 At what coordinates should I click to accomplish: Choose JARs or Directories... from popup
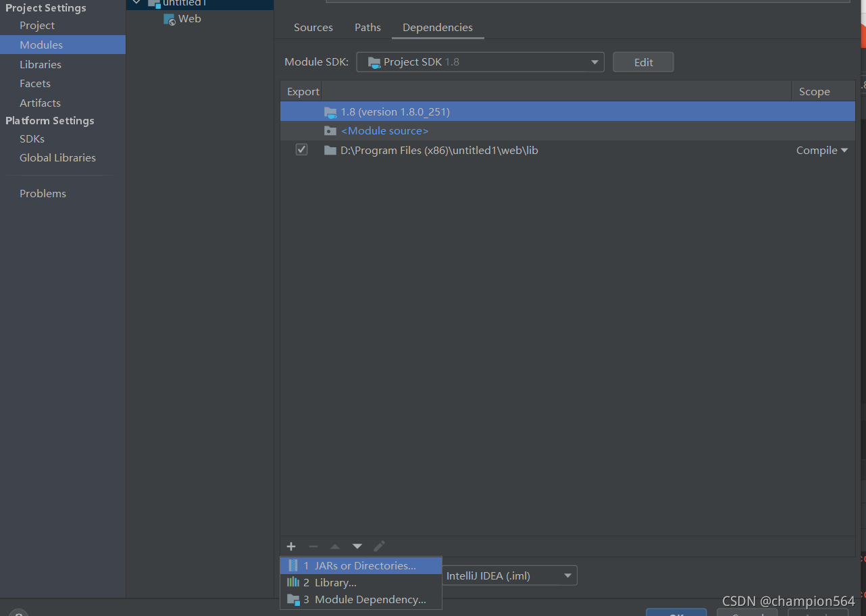click(361, 566)
